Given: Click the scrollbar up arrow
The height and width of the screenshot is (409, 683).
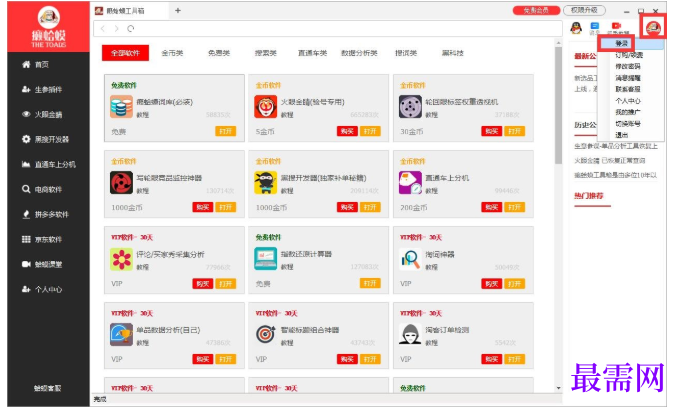Looking at the screenshot, I should tap(558, 43).
